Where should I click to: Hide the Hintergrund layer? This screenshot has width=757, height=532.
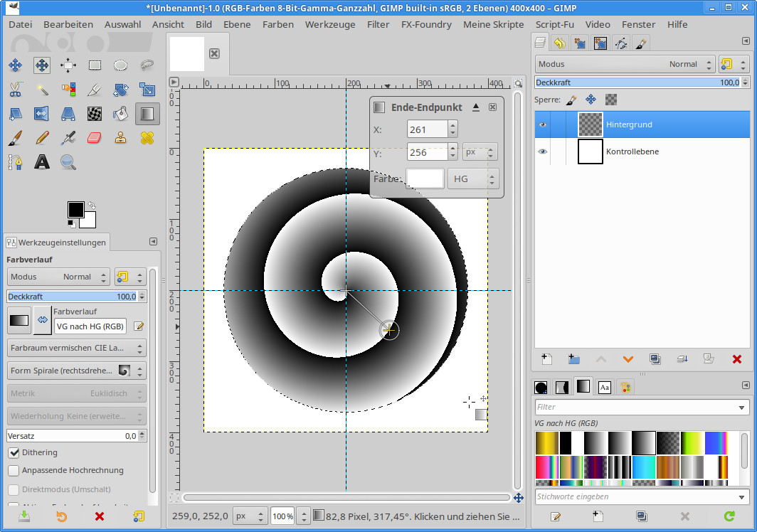[x=543, y=124]
